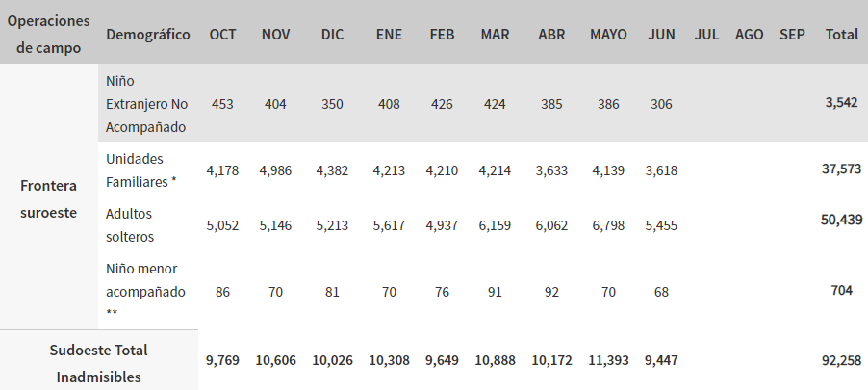Viewport: 868px width, 390px height.
Task: Click the Unidades Familiares row label
Action: click(141, 170)
